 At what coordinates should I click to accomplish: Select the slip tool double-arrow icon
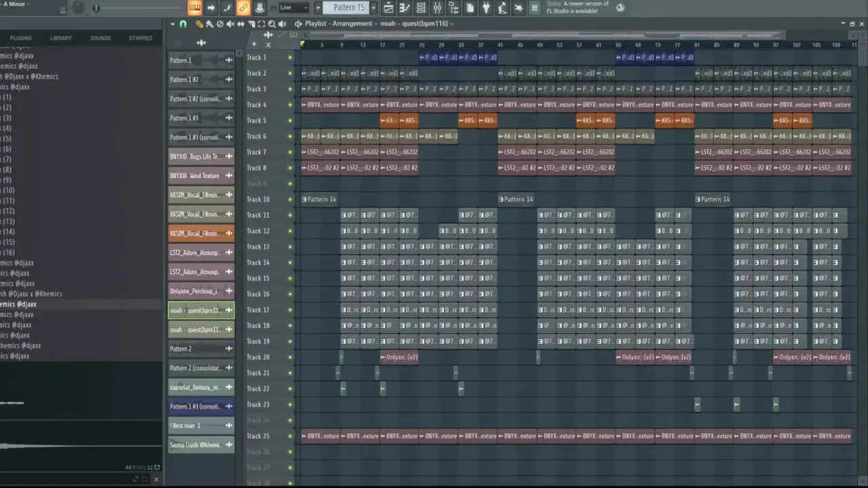coord(241,24)
